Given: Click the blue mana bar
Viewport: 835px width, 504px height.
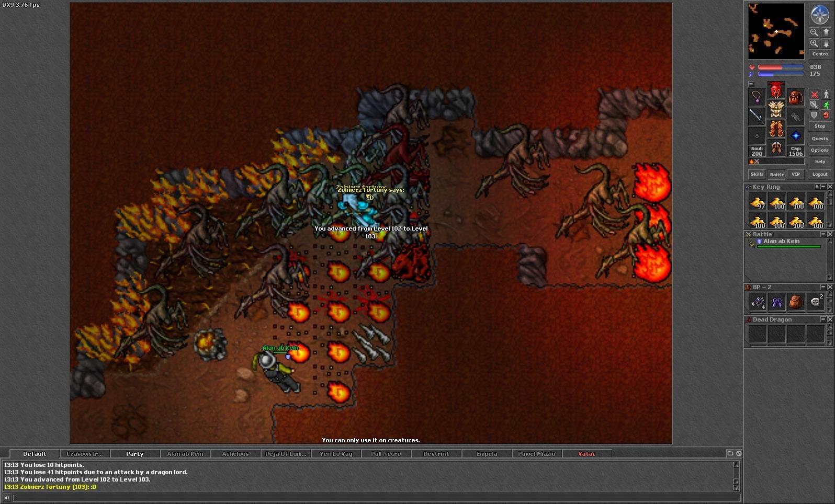Looking at the screenshot, I should click(781, 74).
